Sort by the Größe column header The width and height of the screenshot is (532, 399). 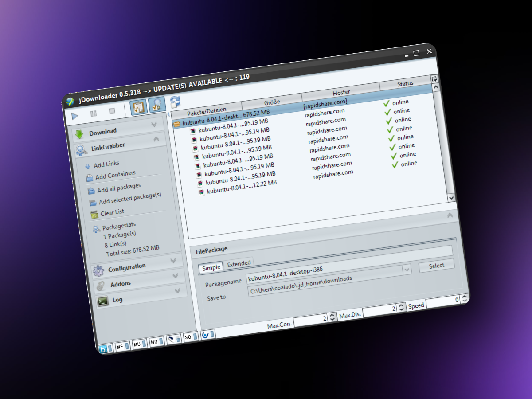coord(272,102)
